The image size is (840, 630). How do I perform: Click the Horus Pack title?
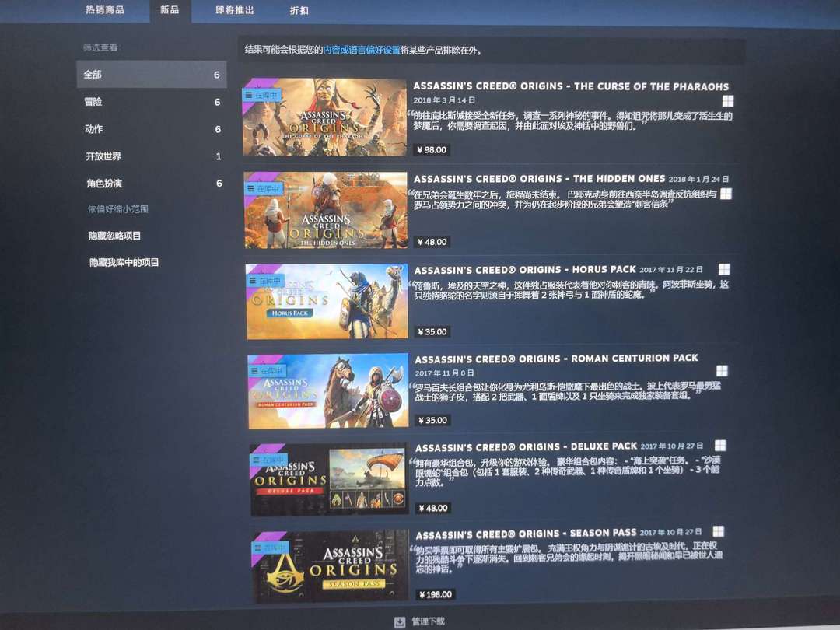pos(525,269)
